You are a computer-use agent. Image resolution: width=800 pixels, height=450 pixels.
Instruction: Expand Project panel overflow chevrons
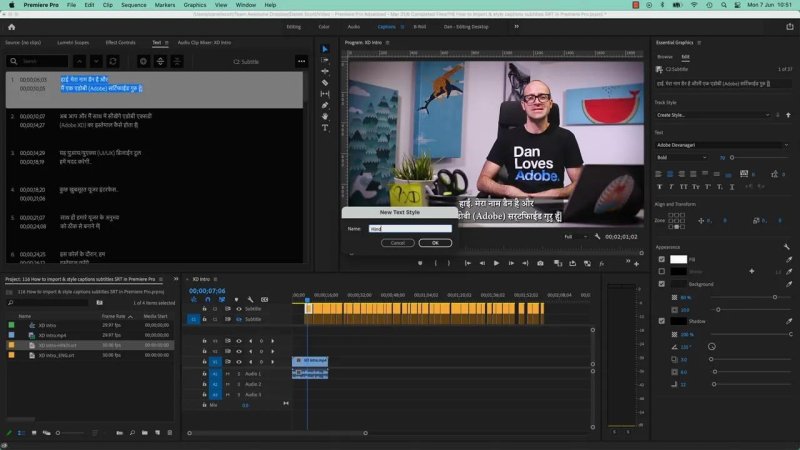[176, 279]
